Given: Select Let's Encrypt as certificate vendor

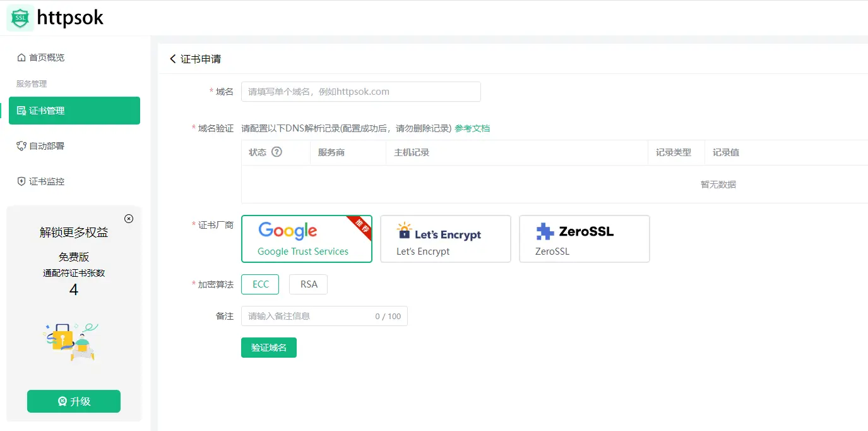Looking at the screenshot, I should coord(445,239).
